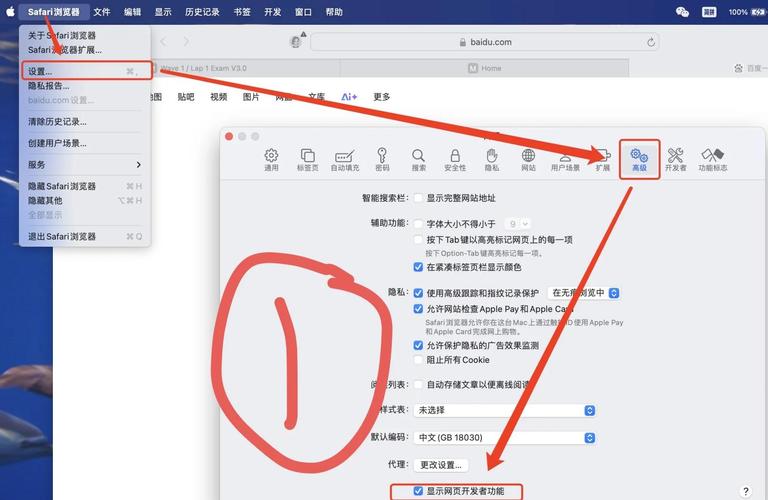Uncheck 在紧凑标签页栏显示颜色
The height and width of the screenshot is (500, 768).
point(418,267)
